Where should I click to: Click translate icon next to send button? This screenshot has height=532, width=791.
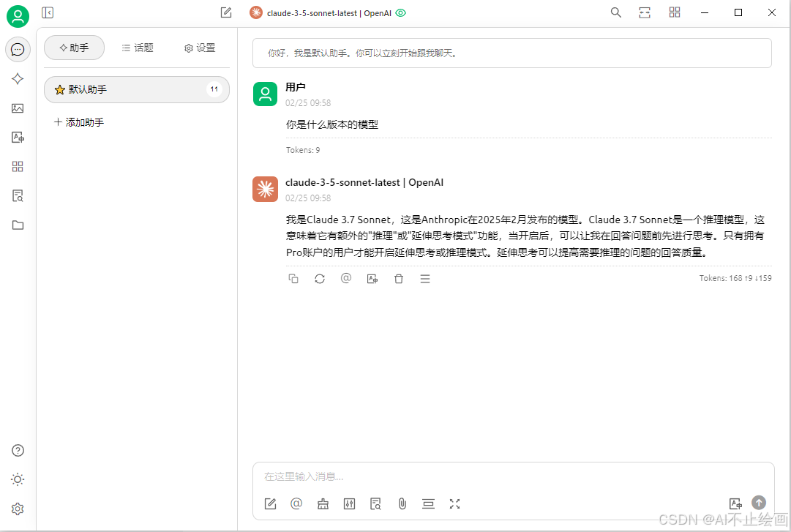tap(735, 503)
